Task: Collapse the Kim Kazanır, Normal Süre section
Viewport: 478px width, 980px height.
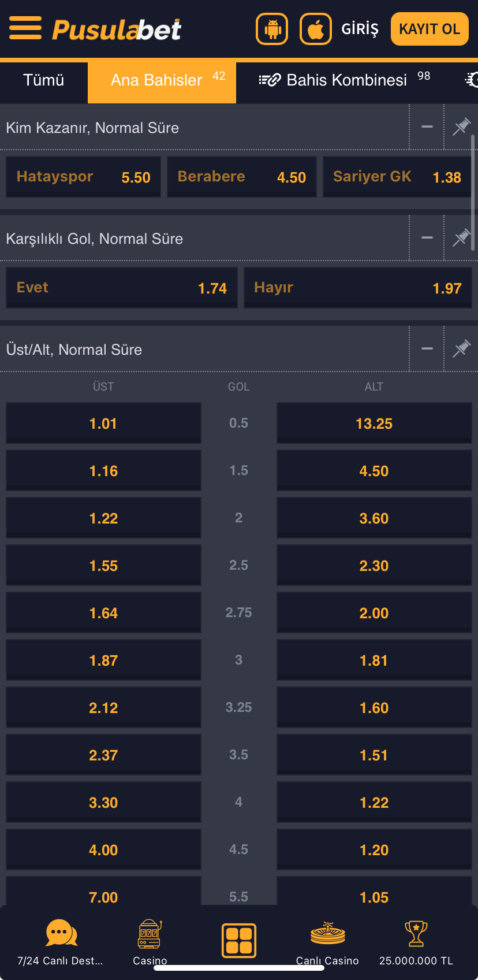Action: 426,126
